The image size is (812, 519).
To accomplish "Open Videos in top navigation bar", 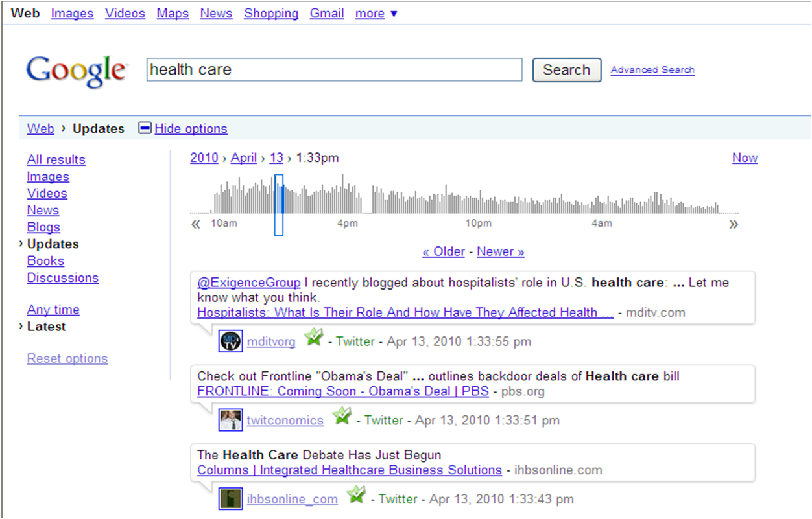I will (125, 13).
